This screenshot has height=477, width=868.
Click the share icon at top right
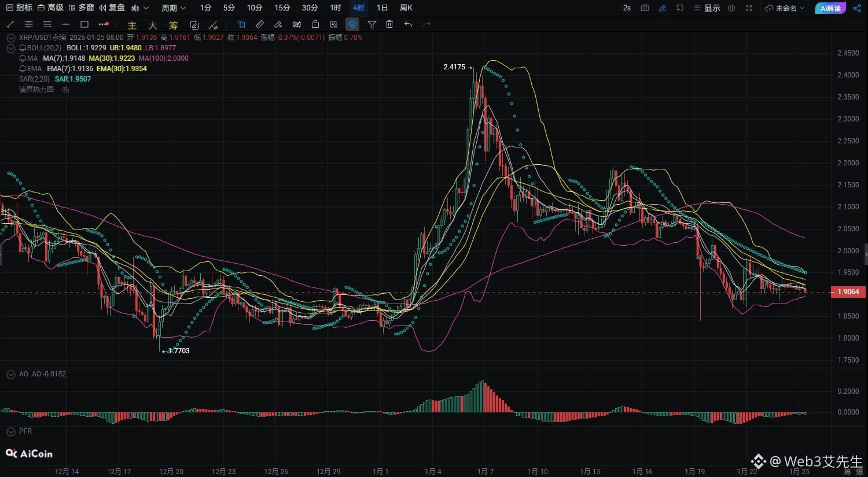pyautogui.click(x=856, y=8)
